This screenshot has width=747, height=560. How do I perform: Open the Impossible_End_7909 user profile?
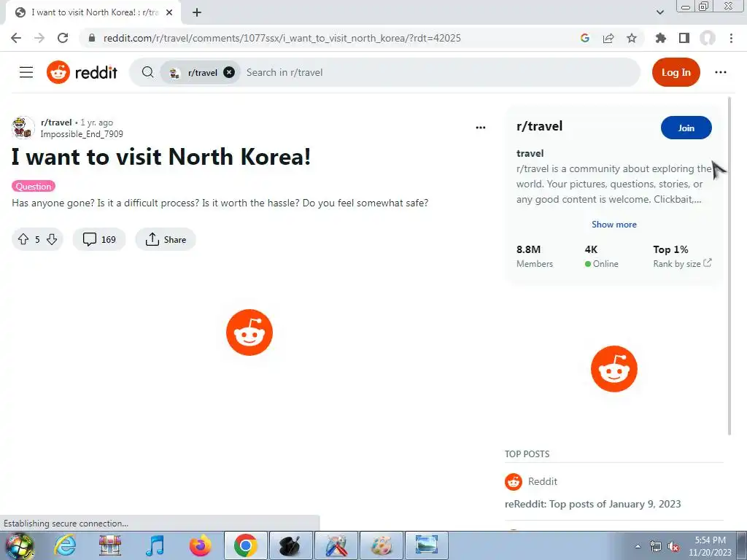[x=82, y=134]
